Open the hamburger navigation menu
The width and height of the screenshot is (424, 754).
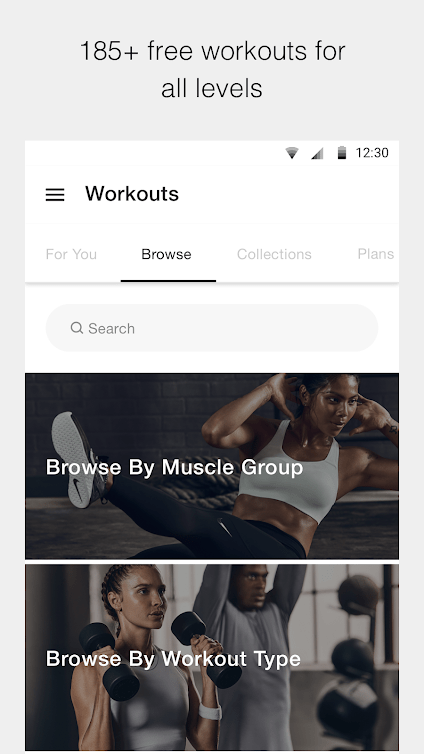(x=55, y=195)
